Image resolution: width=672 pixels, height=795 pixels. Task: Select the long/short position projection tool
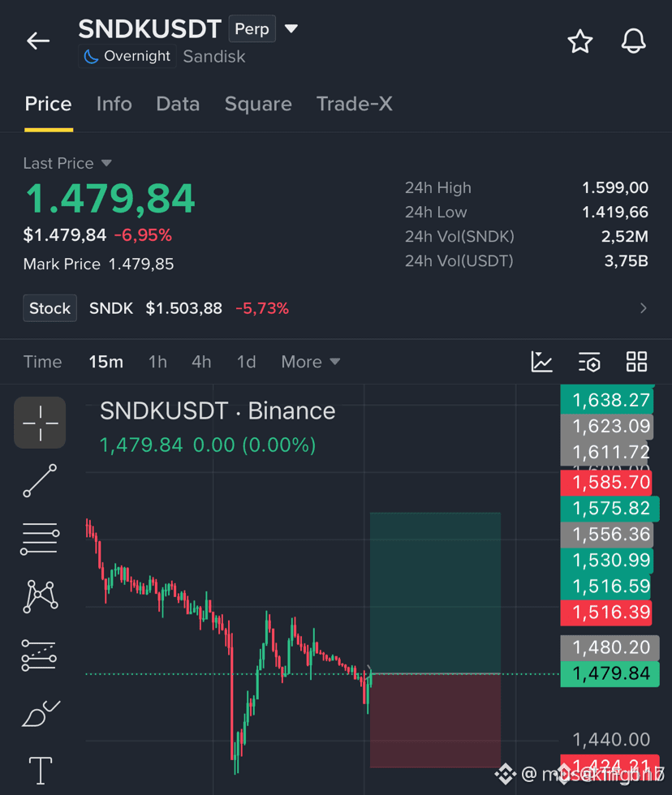coord(40,655)
